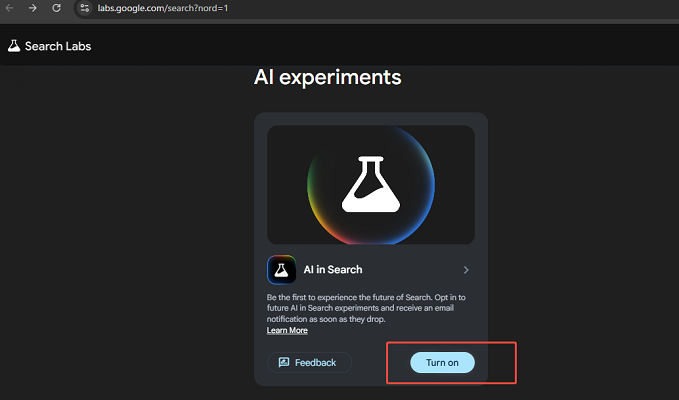Click the browser forward arrow

pos(33,8)
